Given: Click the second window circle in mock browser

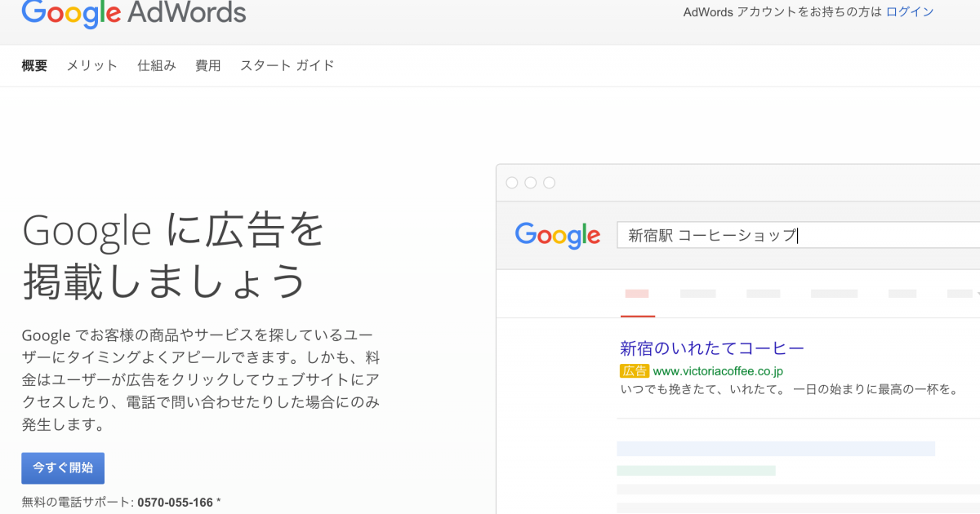Looking at the screenshot, I should click(x=531, y=183).
